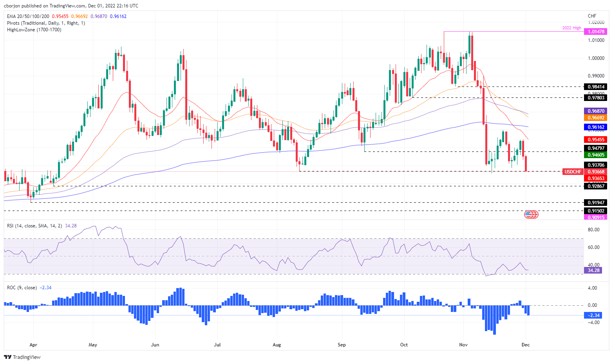
Task: Click the Nov label on the time axis
Action: pos(463,345)
